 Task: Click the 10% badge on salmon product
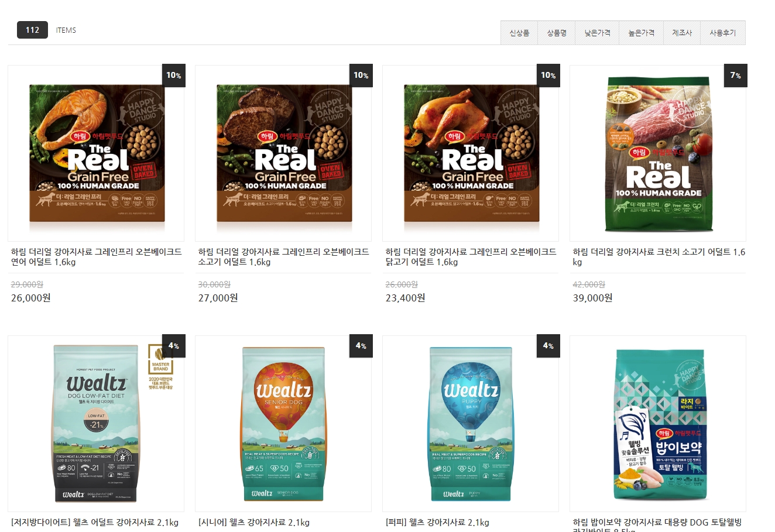[x=174, y=75]
